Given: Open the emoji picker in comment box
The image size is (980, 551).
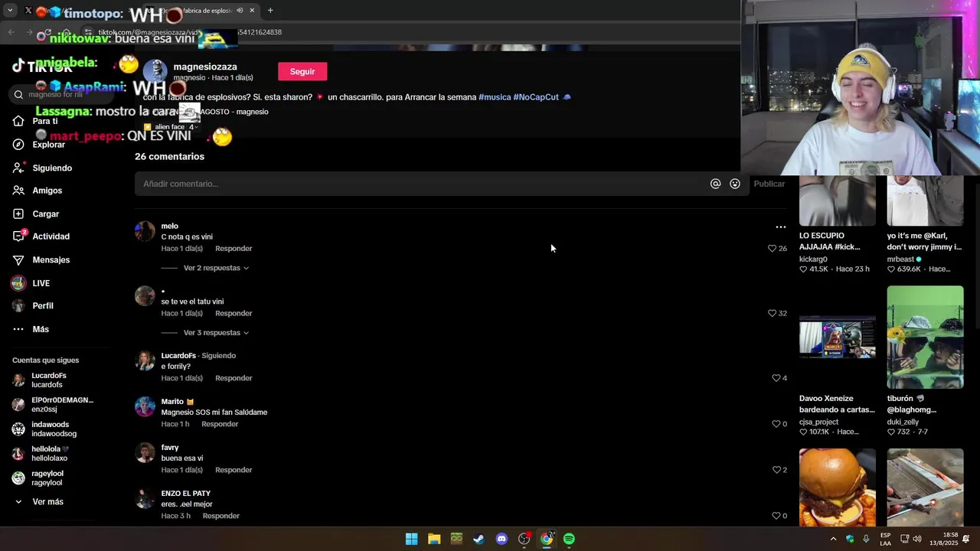Looking at the screenshot, I should pyautogui.click(x=735, y=184).
